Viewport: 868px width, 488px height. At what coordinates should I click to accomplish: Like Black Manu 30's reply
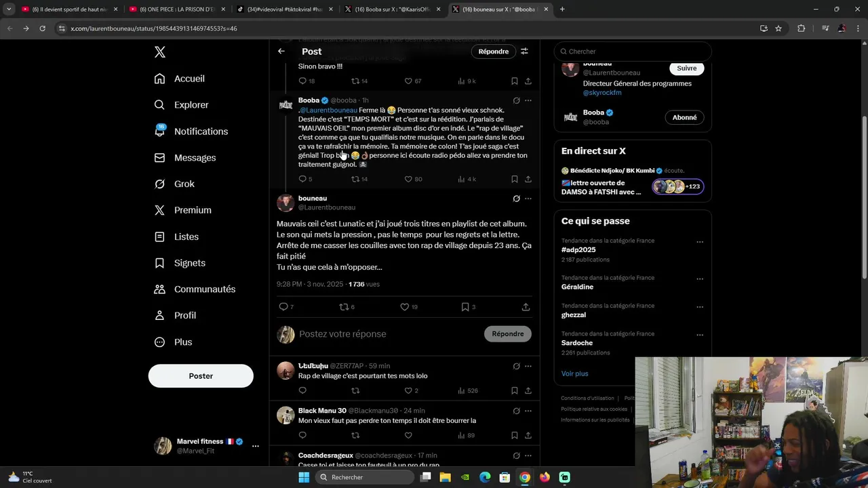coord(408,435)
